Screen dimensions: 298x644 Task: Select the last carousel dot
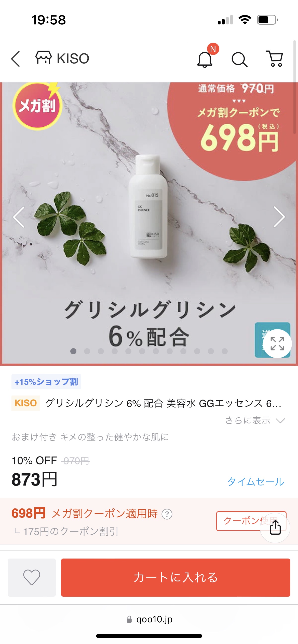click(225, 351)
